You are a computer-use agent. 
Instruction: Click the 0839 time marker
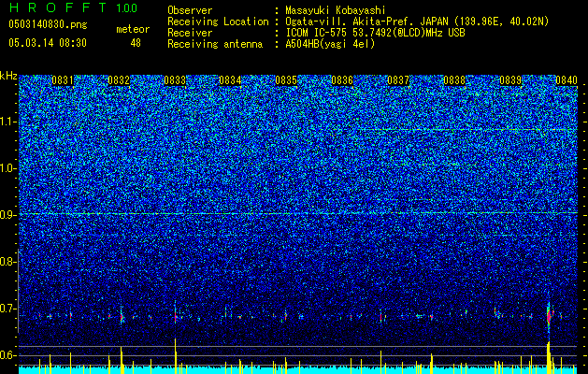tap(510, 80)
